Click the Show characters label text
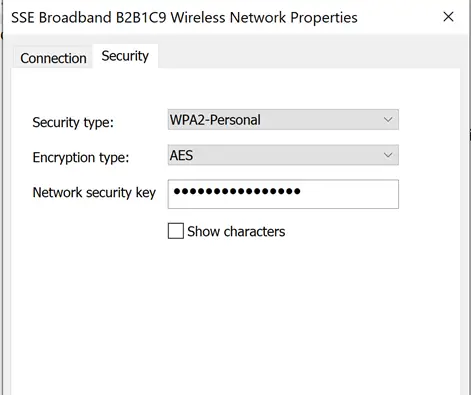The width and height of the screenshot is (471, 395). click(236, 231)
